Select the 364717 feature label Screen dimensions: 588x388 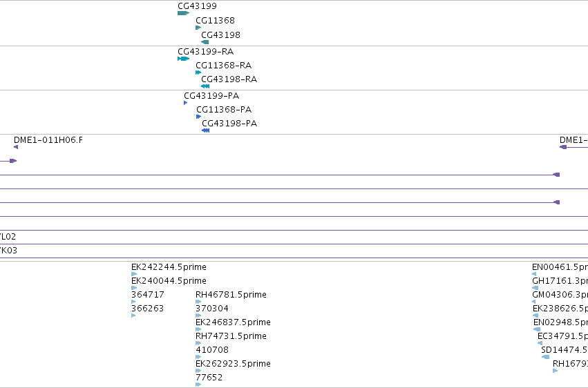tap(148, 295)
